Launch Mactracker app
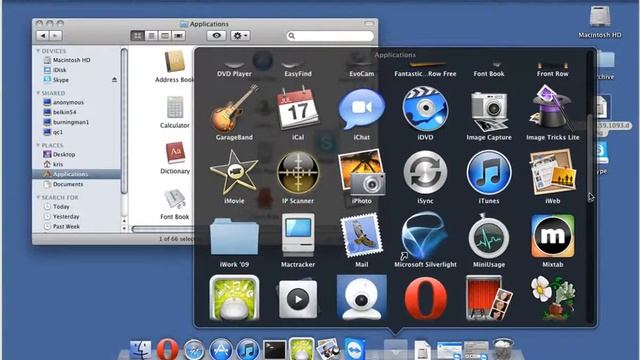The width and height of the screenshot is (640, 360). tap(298, 236)
